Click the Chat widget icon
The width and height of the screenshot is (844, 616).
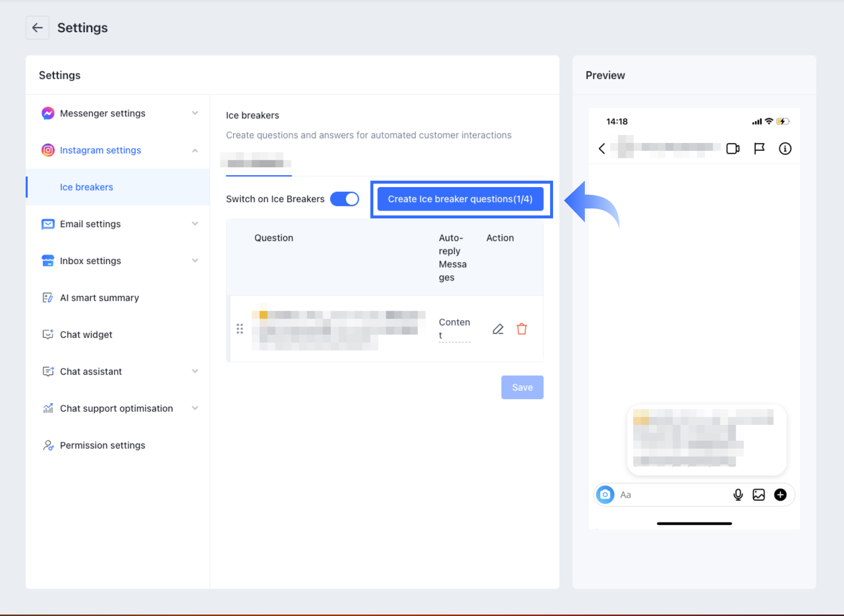tap(48, 335)
